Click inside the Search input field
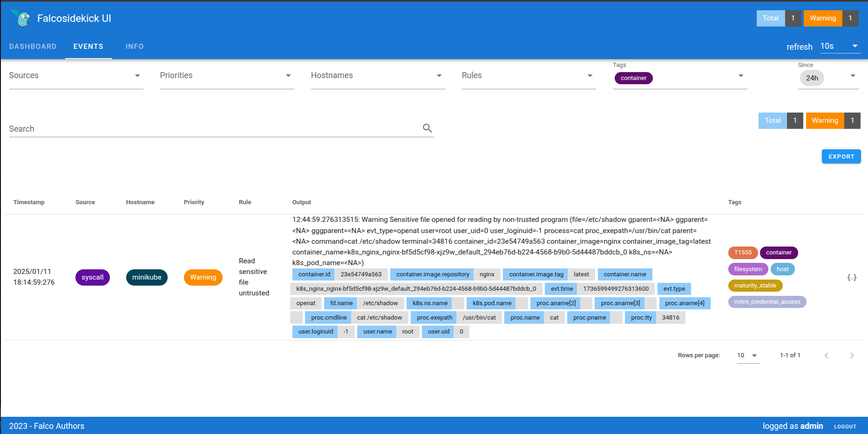The width and height of the screenshot is (868, 434). coord(186,128)
